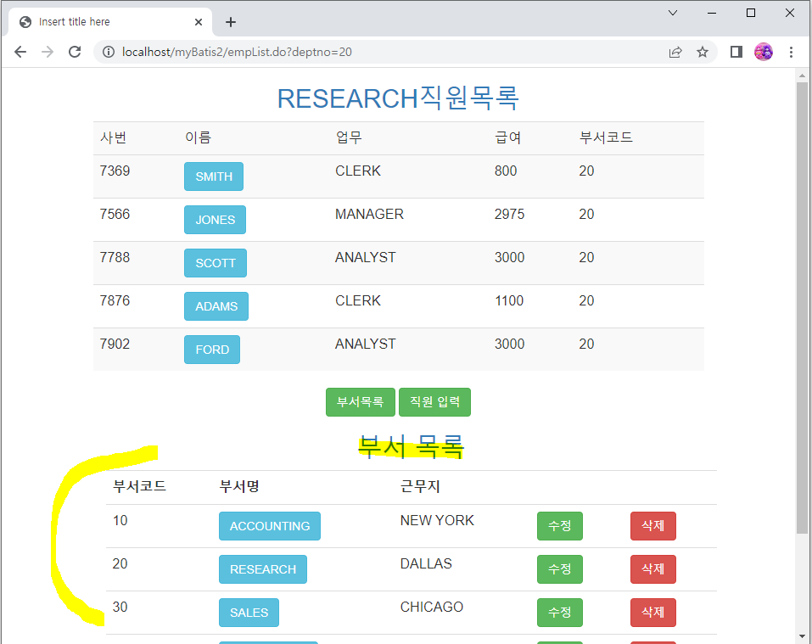Click employee number 7876
This screenshot has height=644, width=812.
tap(115, 300)
